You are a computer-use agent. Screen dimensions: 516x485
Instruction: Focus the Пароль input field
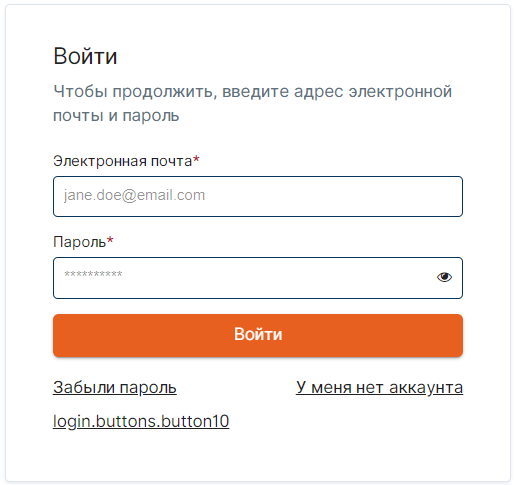[x=258, y=278]
